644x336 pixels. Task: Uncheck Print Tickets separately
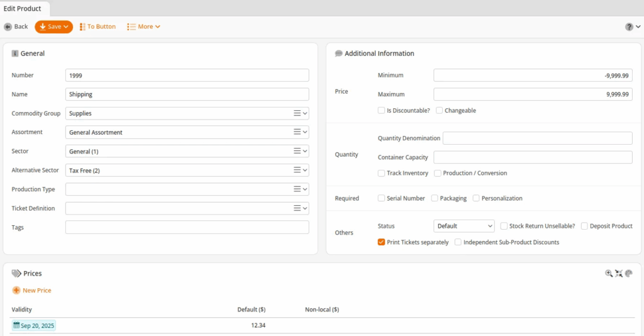(x=382, y=242)
